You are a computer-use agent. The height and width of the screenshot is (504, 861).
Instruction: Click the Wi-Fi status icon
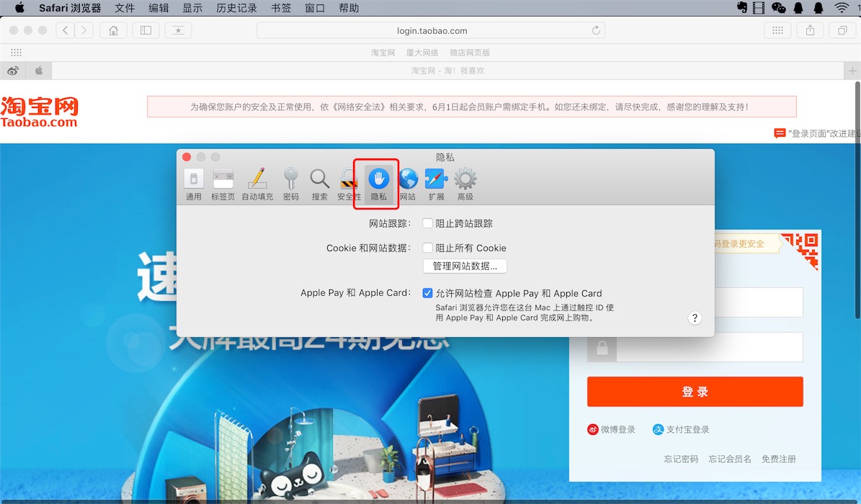pos(842,8)
